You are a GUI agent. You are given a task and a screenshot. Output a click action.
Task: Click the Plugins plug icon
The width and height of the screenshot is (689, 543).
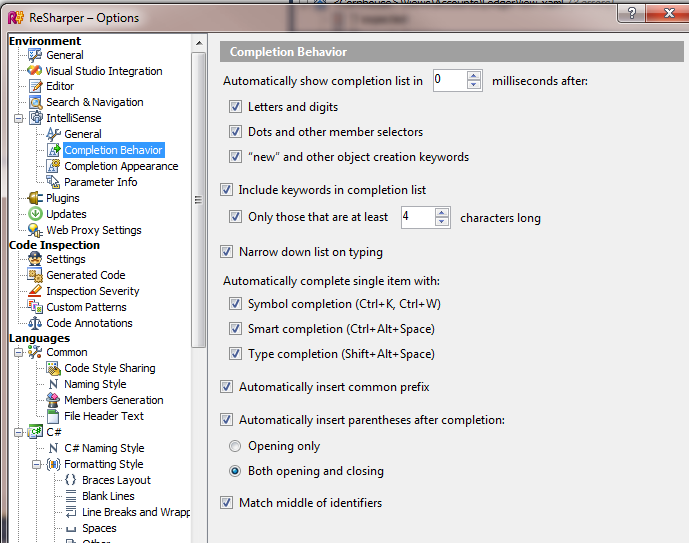(x=35, y=198)
